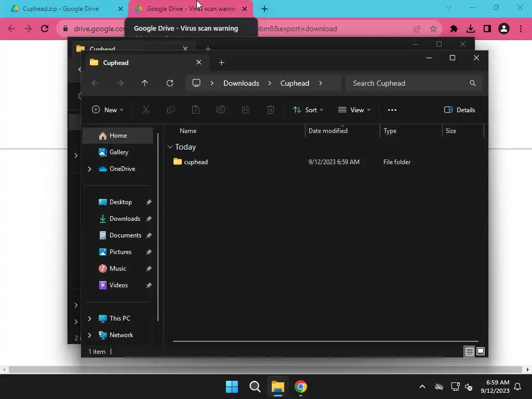
Task: Click Chrome back arrow button
Action: [x=11, y=29]
